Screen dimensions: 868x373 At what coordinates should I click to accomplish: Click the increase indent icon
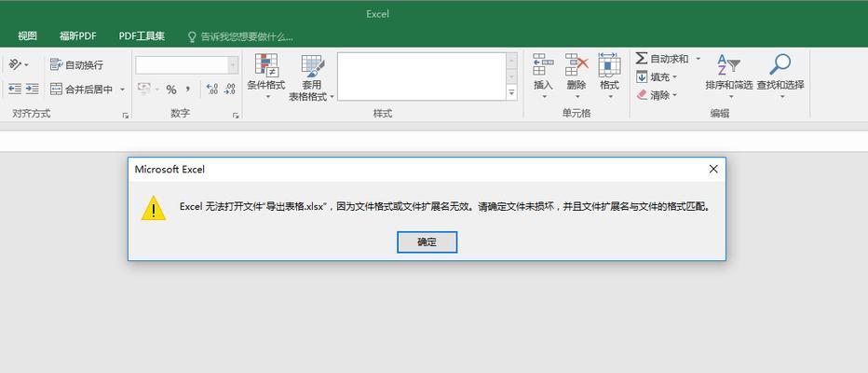point(32,89)
